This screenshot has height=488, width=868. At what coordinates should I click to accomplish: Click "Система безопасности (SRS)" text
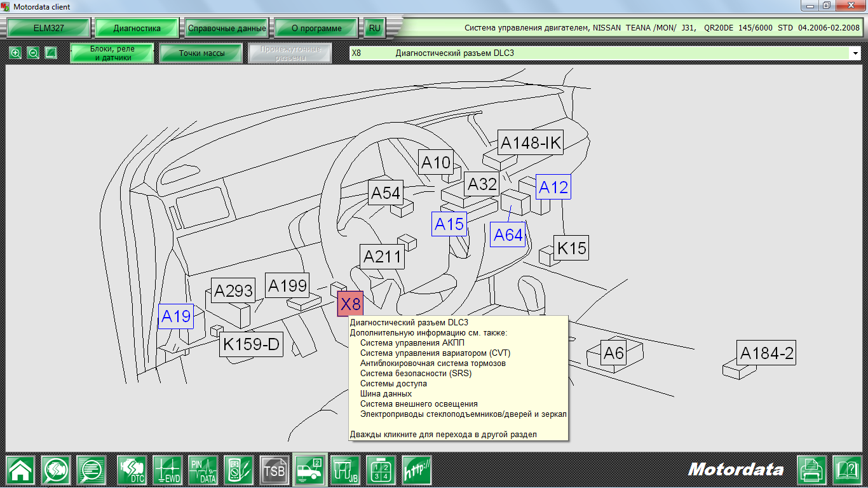click(x=416, y=374)
